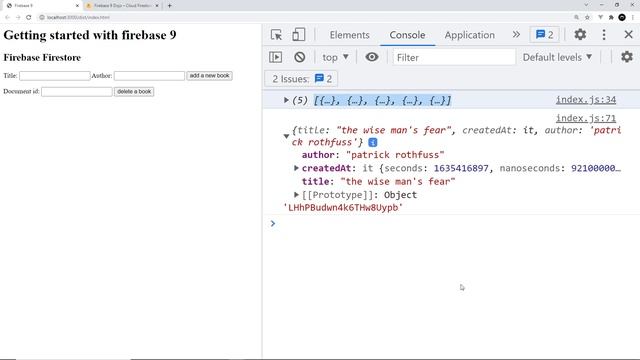Focus the Document id input field
Screen dimensions: 640x360
(x=77, y=92)
